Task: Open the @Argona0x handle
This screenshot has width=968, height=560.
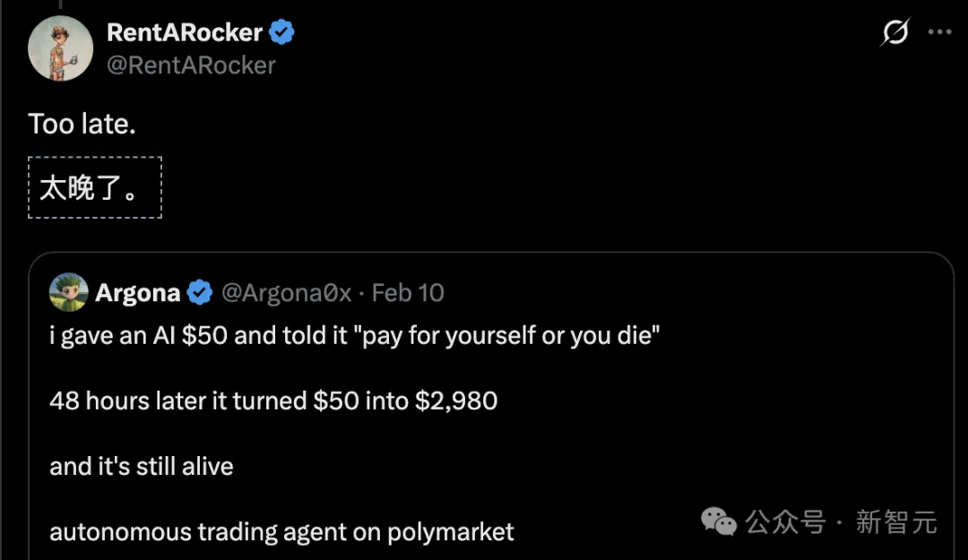Action: tap(287, 293)
